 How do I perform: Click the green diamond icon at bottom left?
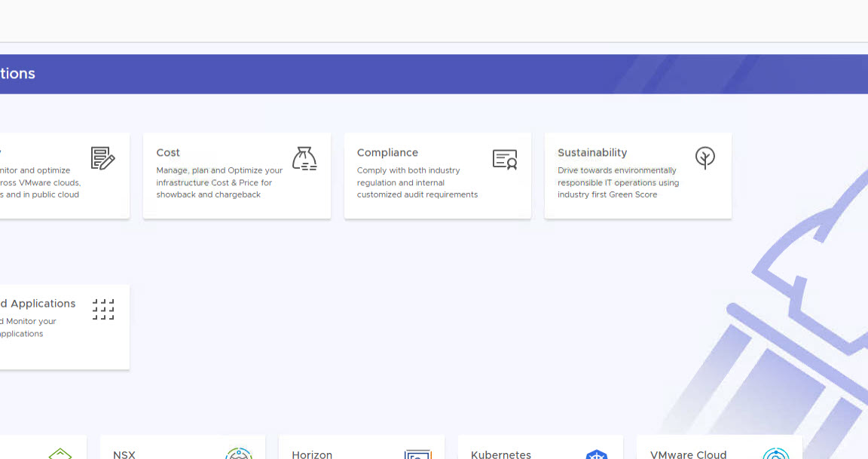pyautogui.click(x=60, y=454)
